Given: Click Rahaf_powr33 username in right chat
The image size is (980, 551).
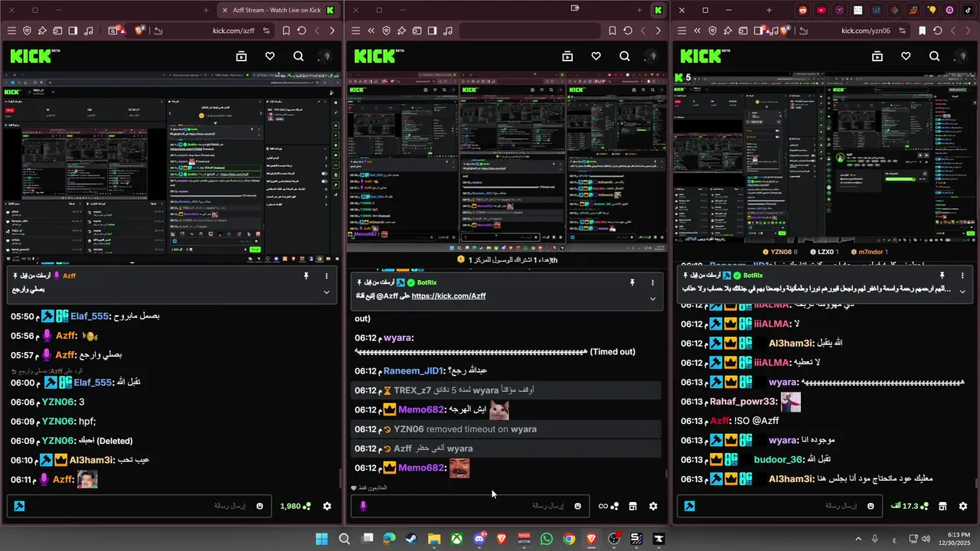Looking at the screenshot, I should [743, 401].
